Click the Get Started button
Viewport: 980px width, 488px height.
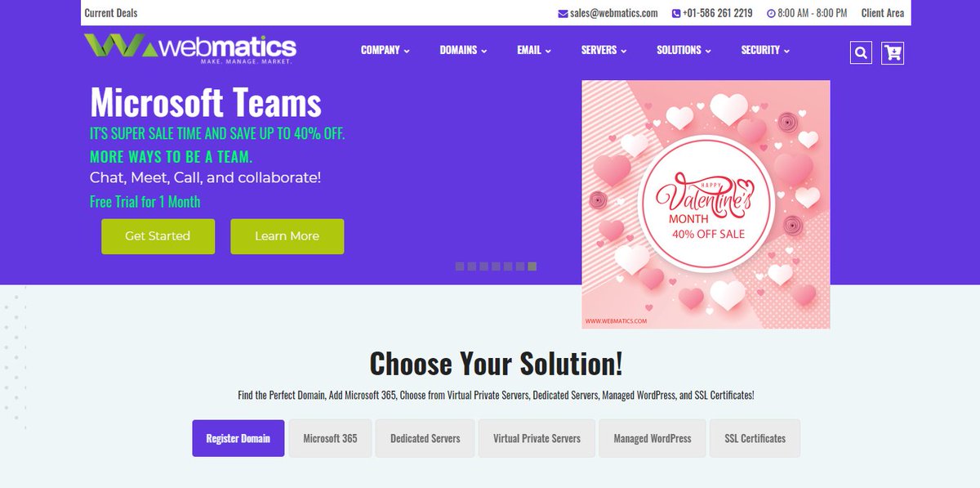coord(158,236)
